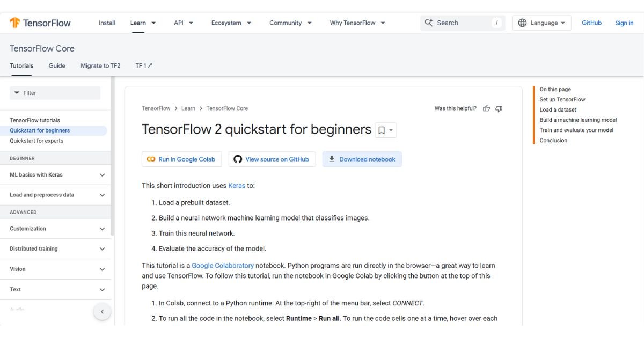
Task: Click the GitHub icon on View source button
Action: (237, 159)
